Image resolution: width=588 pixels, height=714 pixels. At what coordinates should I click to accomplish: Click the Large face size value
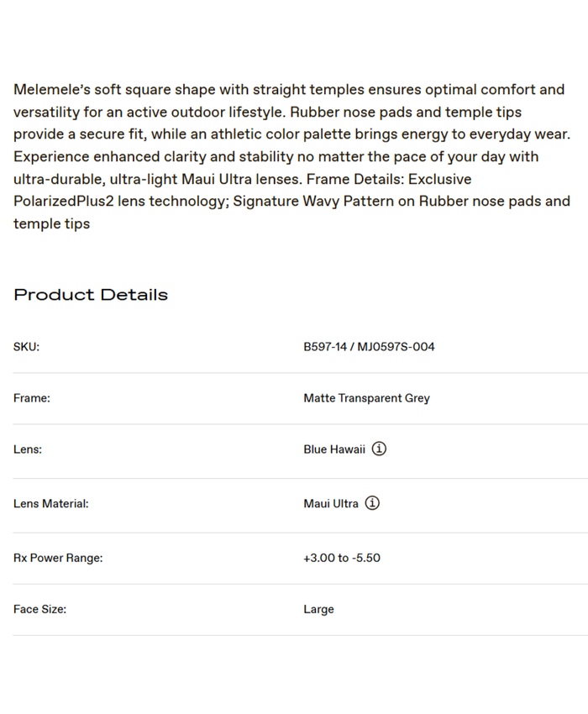(x=318, y=609)
